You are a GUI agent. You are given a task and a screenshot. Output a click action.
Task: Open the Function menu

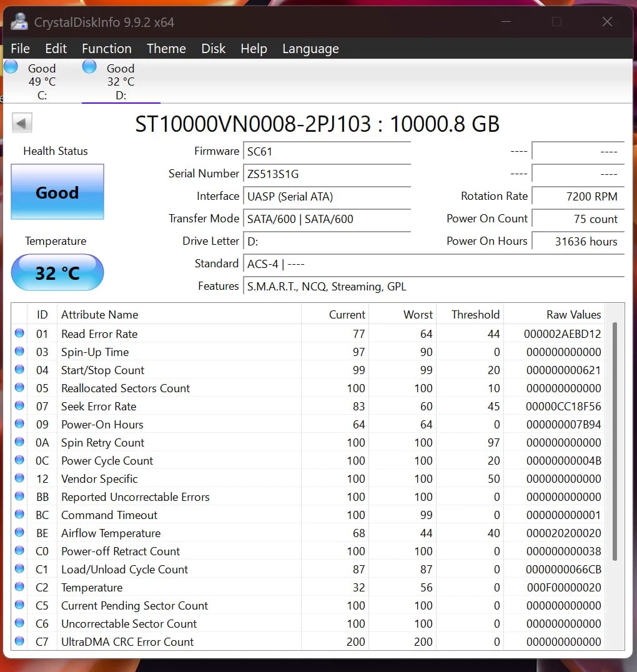(x=107, y=49)
